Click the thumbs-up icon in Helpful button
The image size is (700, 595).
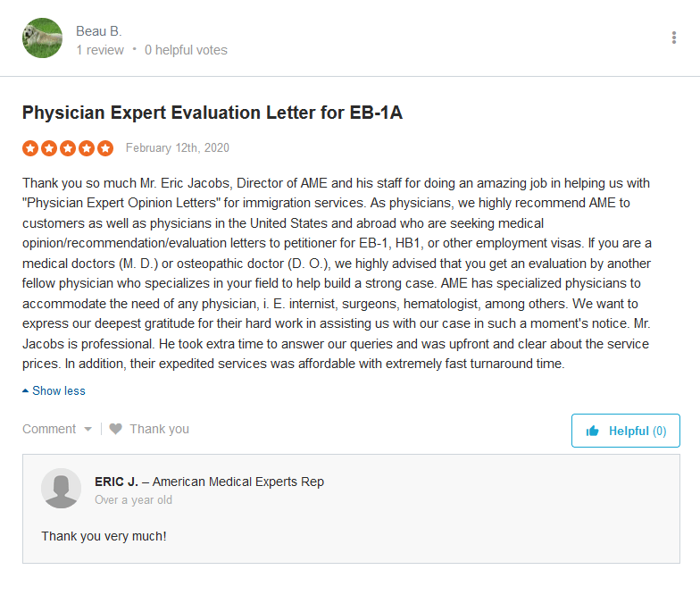[x=593, y=431]
